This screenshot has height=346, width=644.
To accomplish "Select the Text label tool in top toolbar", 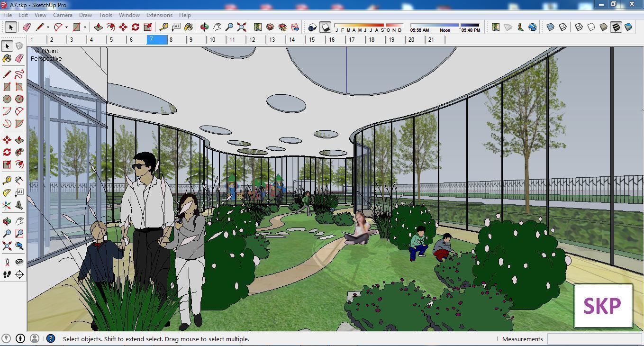I will 176,27.
